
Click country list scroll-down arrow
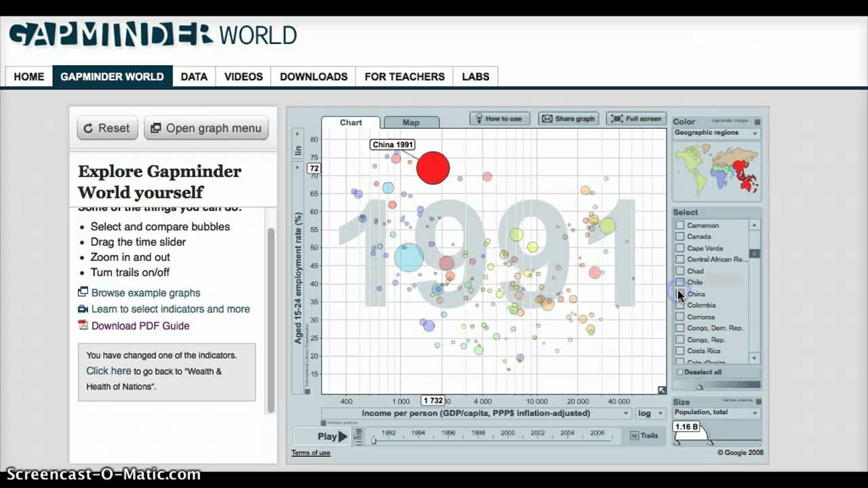tap(754, 358)
